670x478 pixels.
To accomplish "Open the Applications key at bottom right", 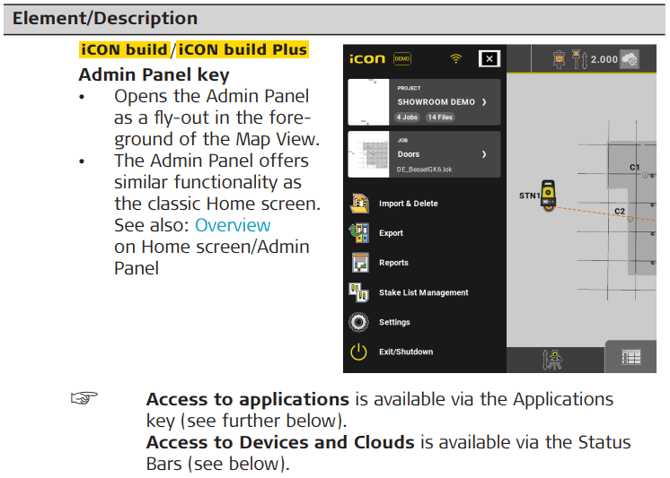I will click(630, 357).
